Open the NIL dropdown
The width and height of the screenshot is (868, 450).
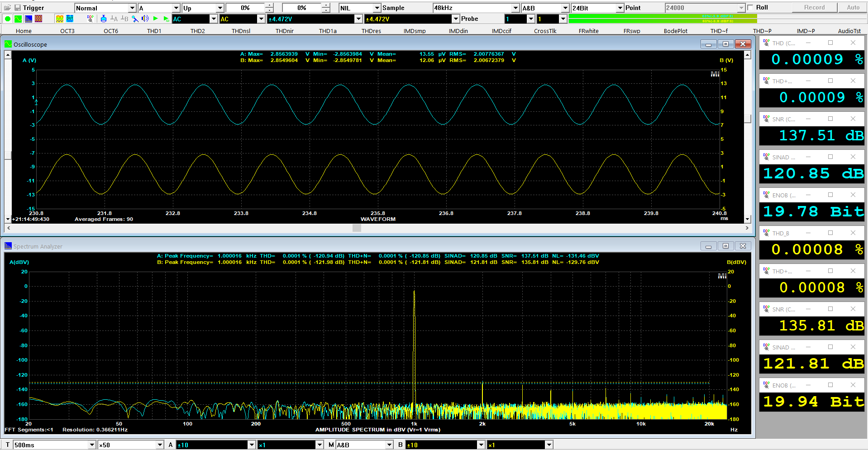click(x=360, y=8)
